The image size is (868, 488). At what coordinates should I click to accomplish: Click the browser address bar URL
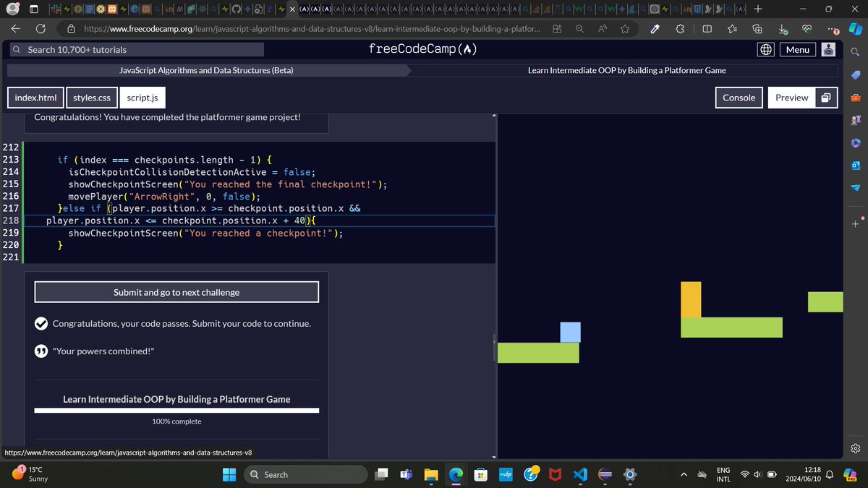click(311, 30)
